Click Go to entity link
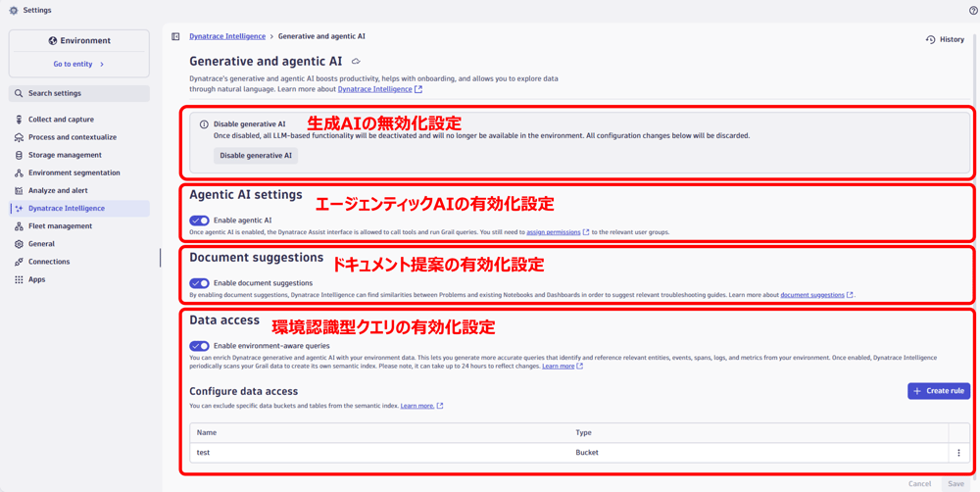This screenshot has width=980, height=492. coord(73,64)
